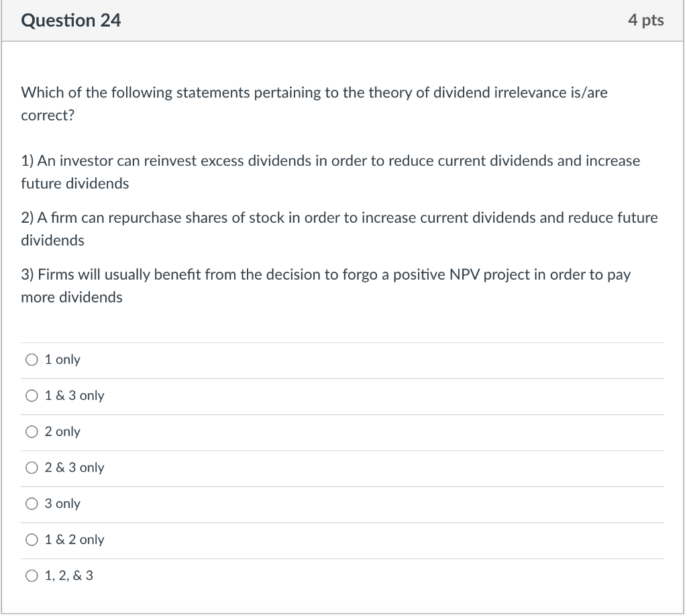Click the 4 pts score label
This screenshot has height=616, width=687.
coord(646,20)
